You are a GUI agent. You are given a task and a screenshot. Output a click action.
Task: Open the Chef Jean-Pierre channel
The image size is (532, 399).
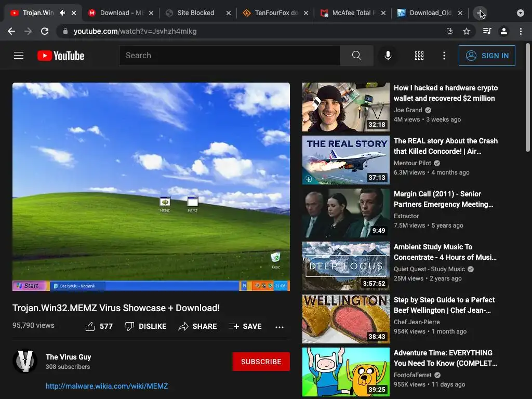tap(417, 322)
